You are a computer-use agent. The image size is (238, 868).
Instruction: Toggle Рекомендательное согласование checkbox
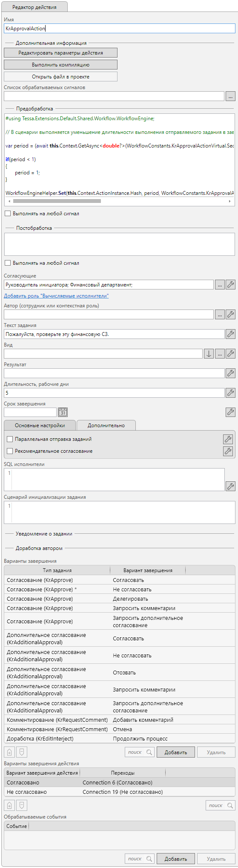(10, 451)
